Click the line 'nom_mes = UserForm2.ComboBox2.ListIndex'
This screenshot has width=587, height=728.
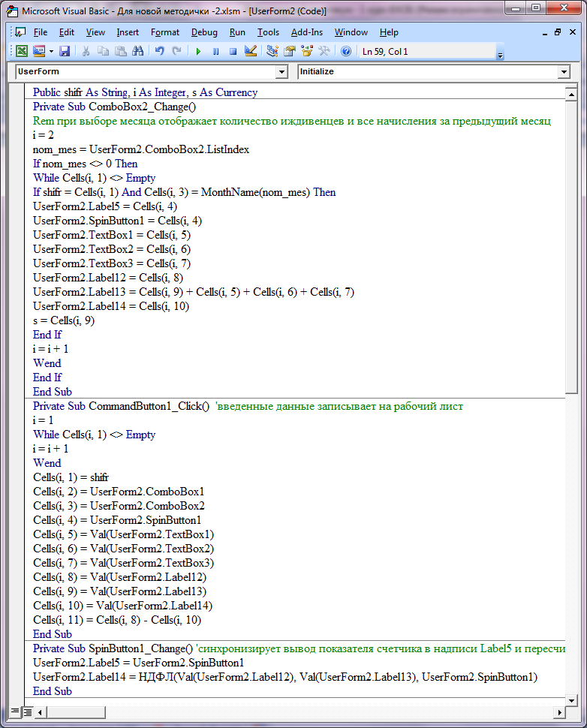point(140,149)
